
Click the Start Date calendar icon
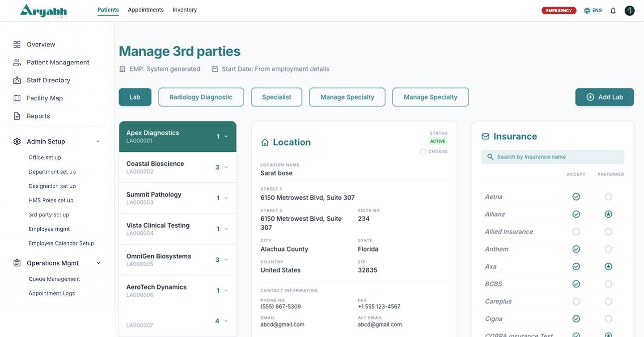click(x=215, y=69)
